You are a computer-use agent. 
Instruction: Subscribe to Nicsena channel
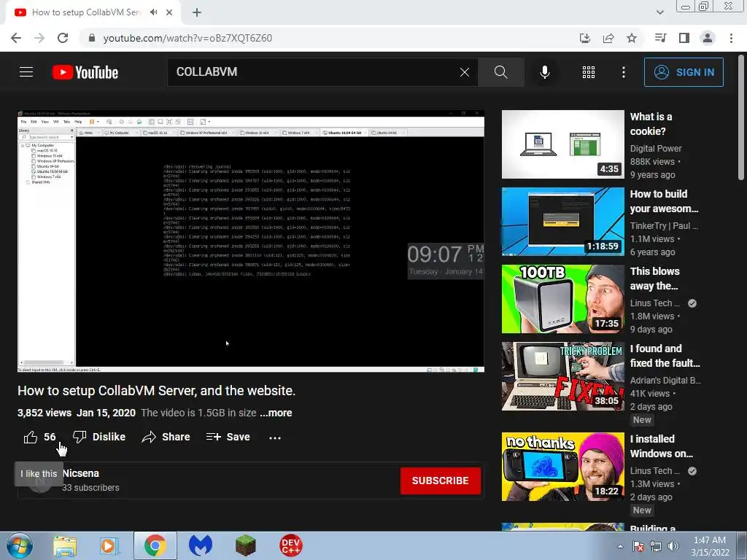click(x=440, y=481)
